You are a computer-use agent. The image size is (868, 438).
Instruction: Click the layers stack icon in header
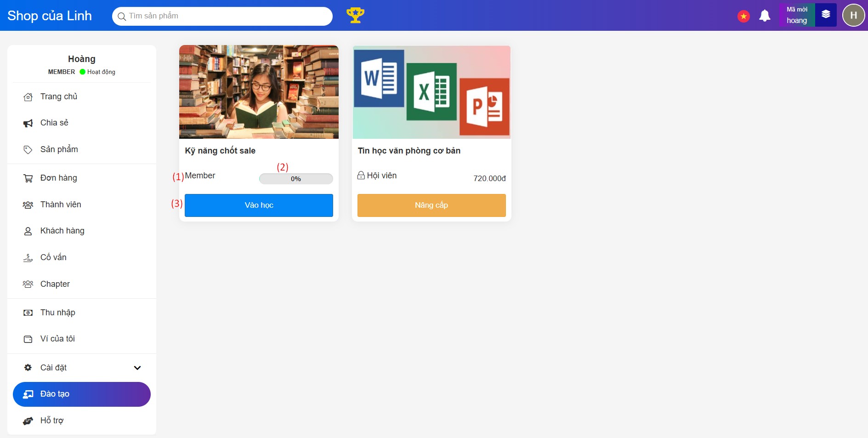point(826,15)
